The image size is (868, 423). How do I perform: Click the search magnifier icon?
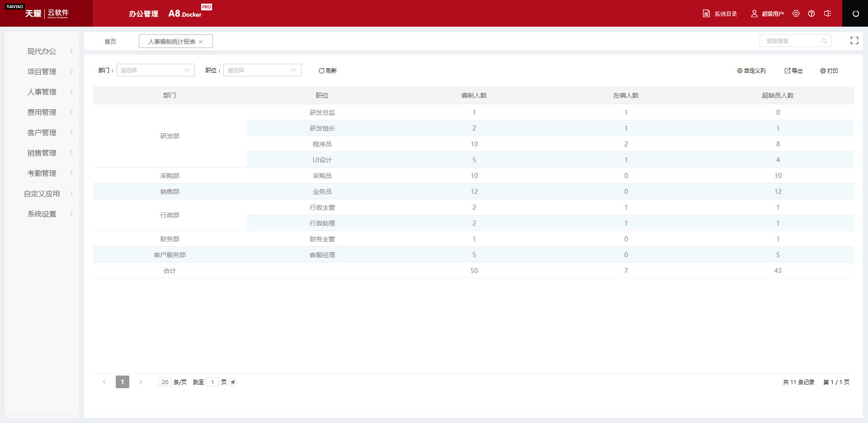click(824, 41)
